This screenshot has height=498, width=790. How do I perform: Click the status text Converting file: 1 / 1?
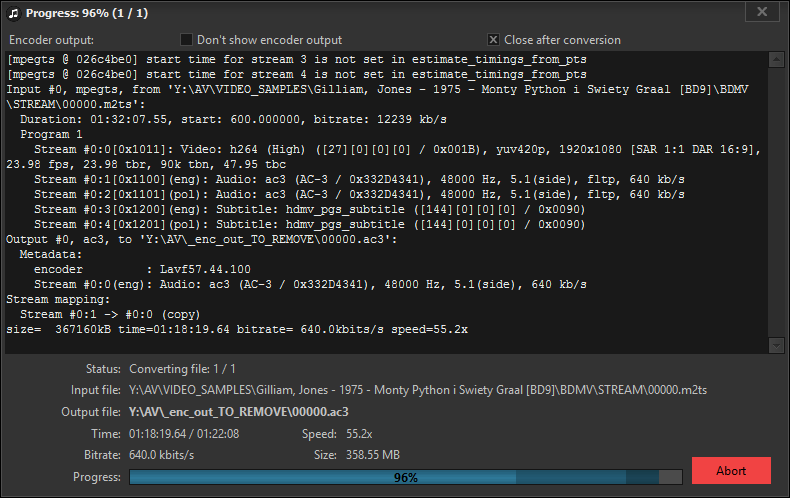point(182,369)
